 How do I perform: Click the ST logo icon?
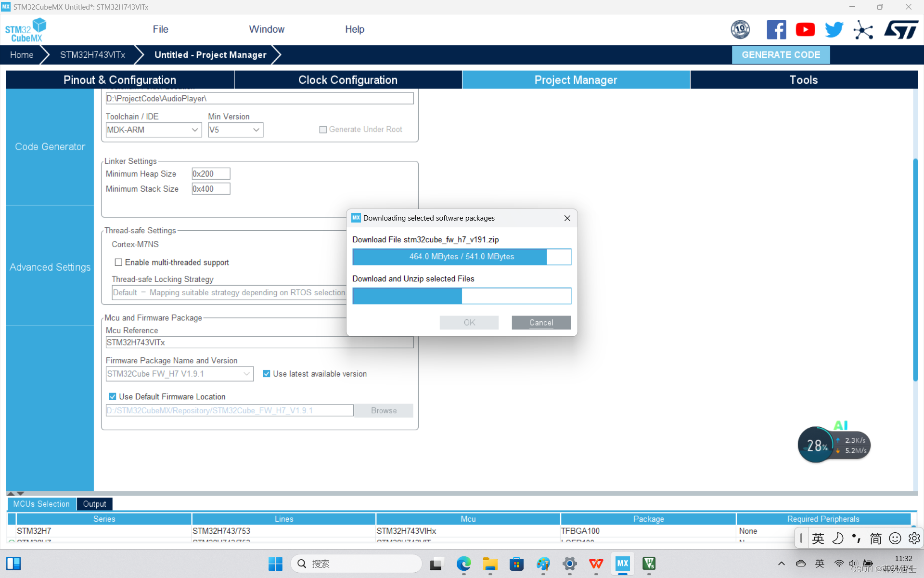pos(901,30)
